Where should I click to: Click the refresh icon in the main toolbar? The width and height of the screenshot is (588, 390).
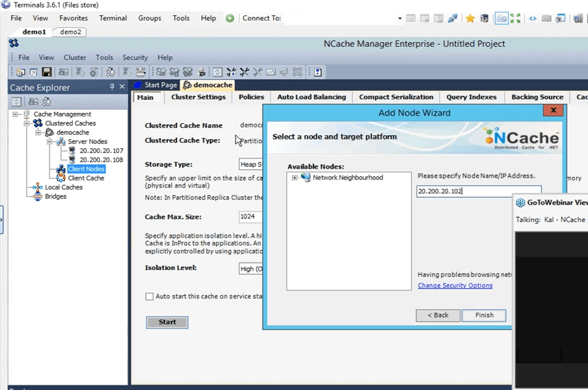point(218,72)
